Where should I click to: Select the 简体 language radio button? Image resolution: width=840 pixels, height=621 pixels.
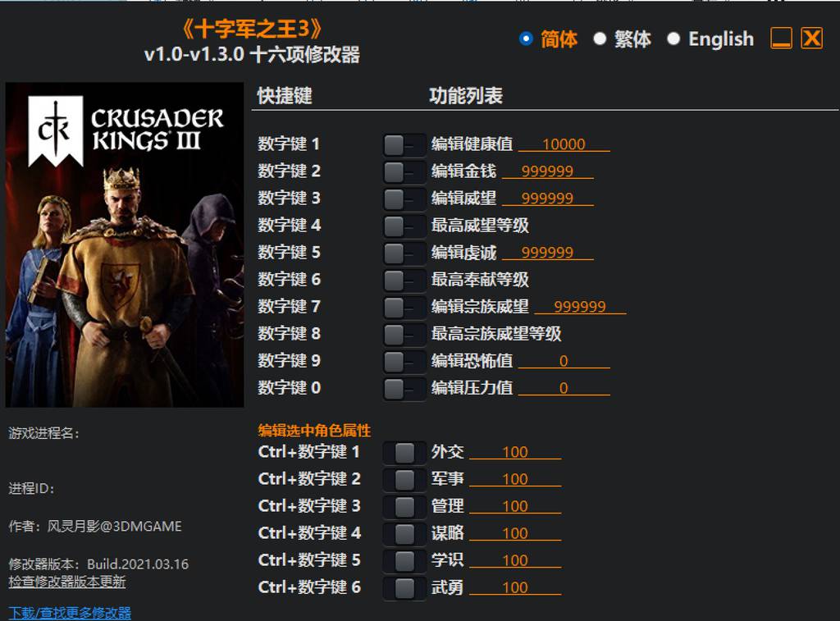click(x=526, y=39)
